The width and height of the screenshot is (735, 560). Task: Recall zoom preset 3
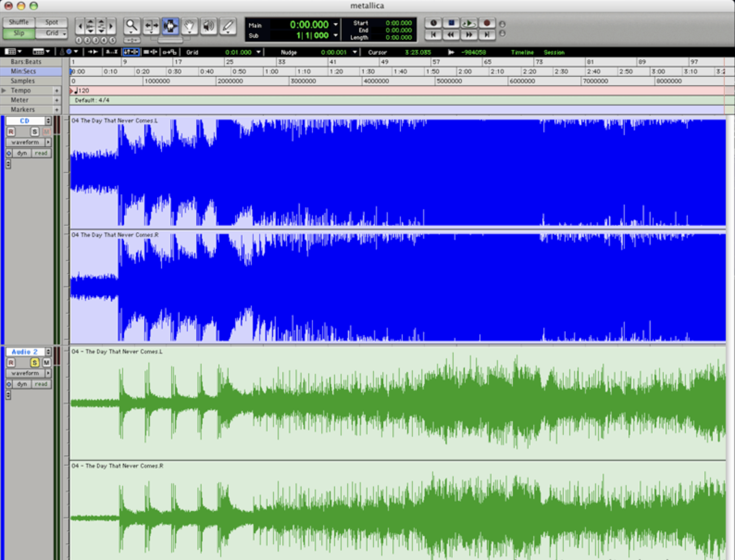(x=96, y=40)
